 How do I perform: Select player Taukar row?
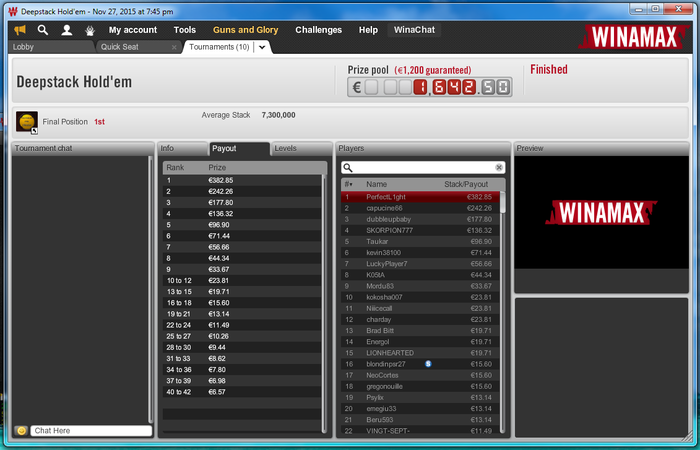[x=420, y=242]
